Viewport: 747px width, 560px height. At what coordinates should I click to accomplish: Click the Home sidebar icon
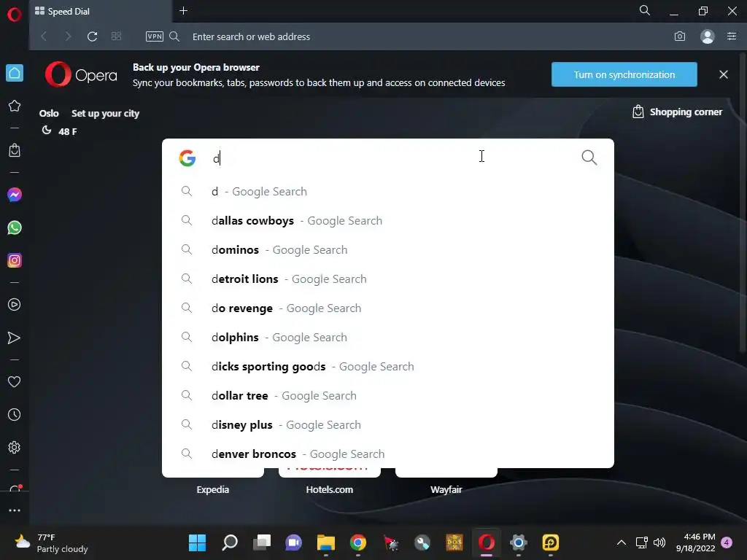click(15, 73)
